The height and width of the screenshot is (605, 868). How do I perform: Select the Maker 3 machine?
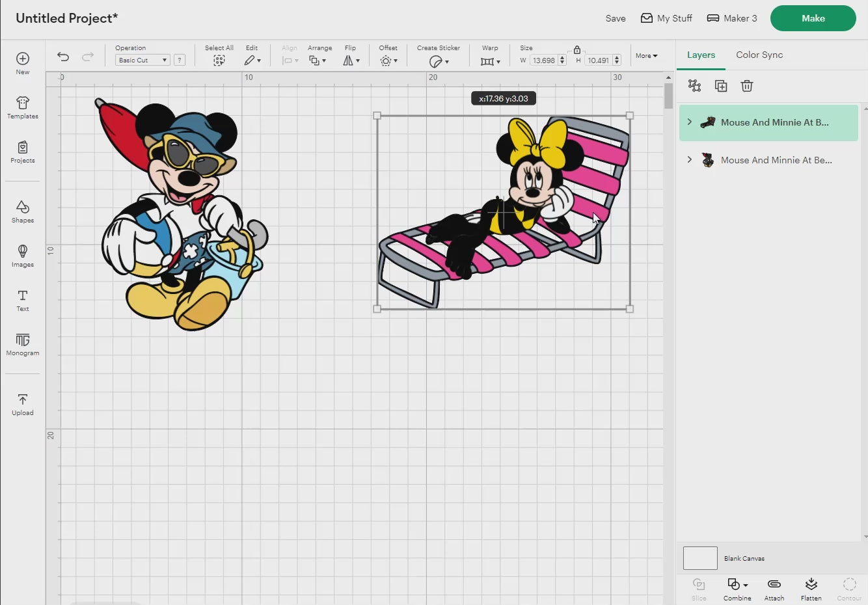[x=732, y=18]
